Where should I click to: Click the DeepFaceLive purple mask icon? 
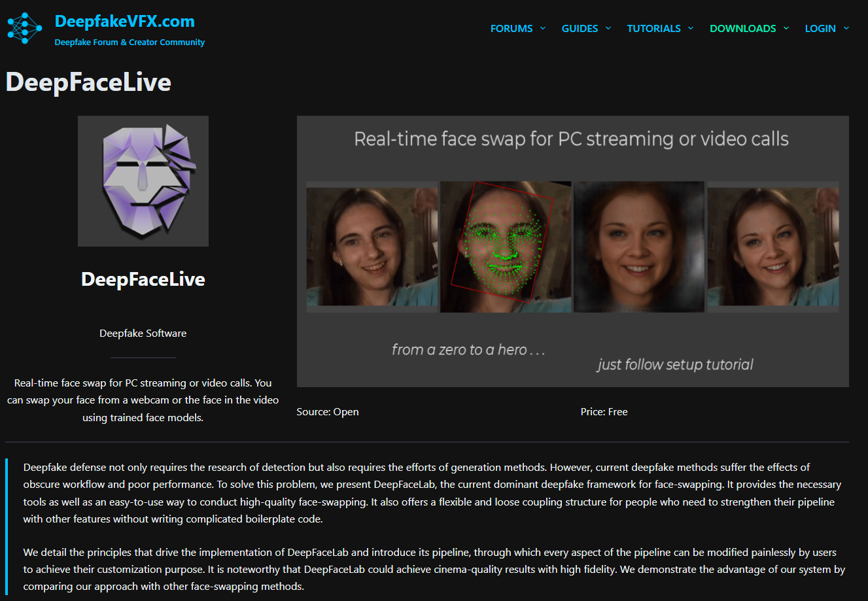143,181
